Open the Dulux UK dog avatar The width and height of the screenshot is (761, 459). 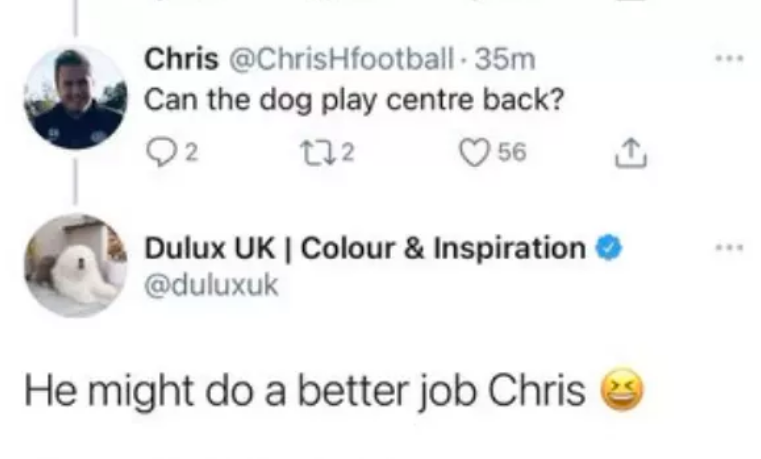pos(75,265)
